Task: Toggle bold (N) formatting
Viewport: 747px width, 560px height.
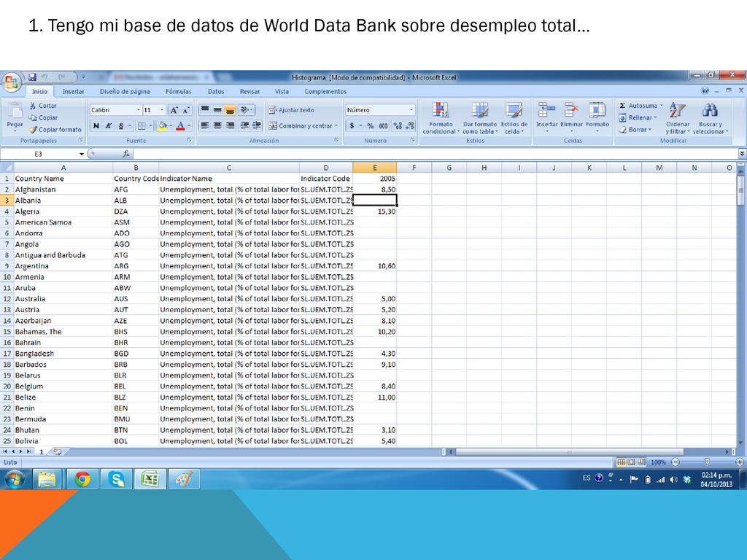Action: [x=96, y=125]
